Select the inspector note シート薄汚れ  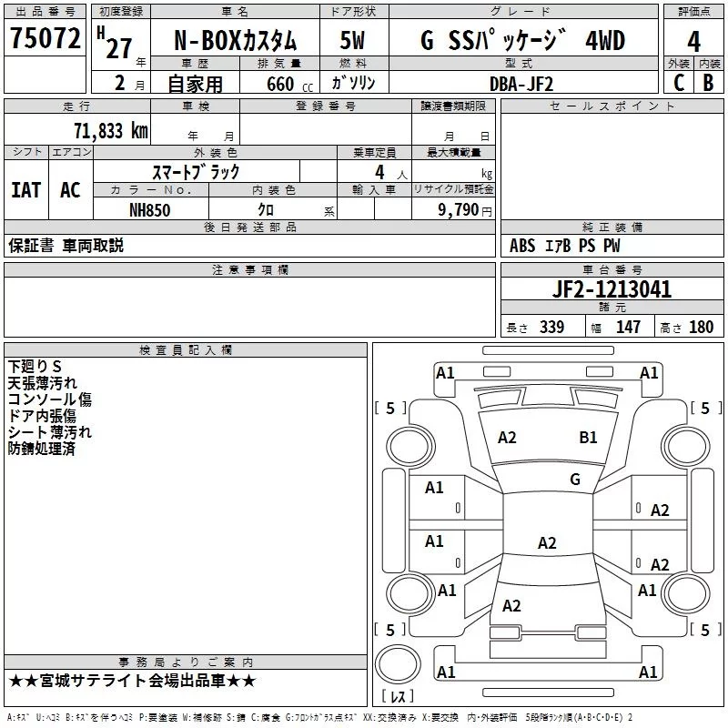click(x=50, y=432)
